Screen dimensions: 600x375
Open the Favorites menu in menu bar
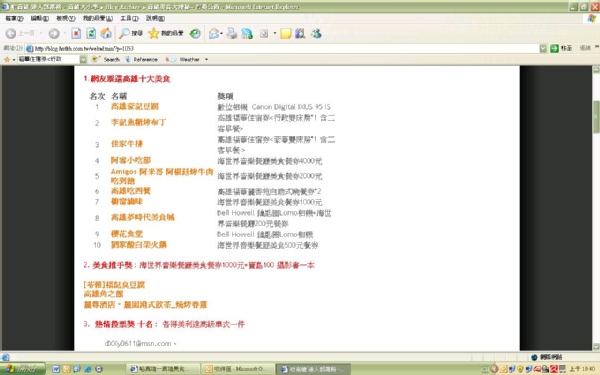click(x=98, y=18)
